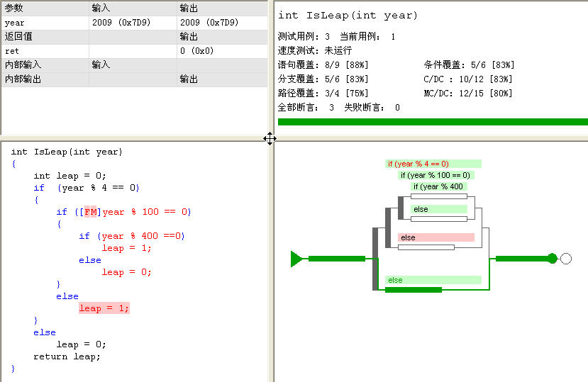Click the 'if (year % 4 == 0)' diagram label
Image resolution: width=588 pixels, height=382 pixels.
(x=433, y=164)
